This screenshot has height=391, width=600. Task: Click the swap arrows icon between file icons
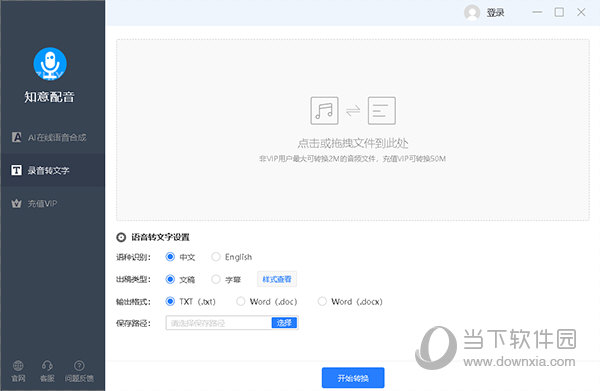coord(353,111)
